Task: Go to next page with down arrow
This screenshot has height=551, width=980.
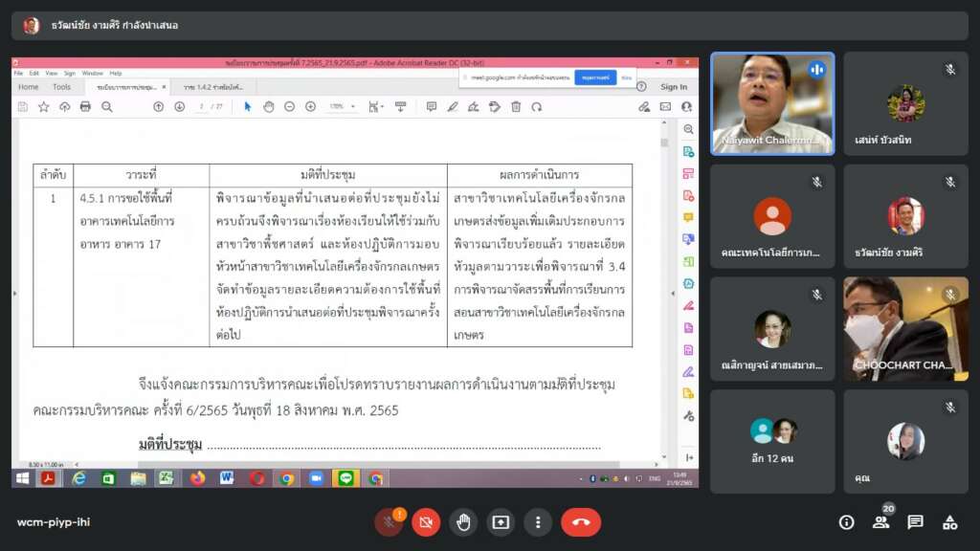Action: click(x=179, y=107)
